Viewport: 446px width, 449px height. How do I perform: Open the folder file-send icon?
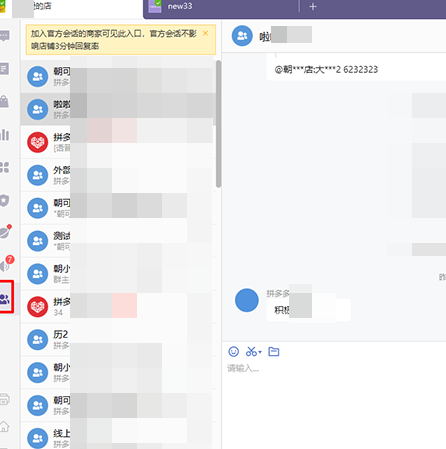[274, 351]
